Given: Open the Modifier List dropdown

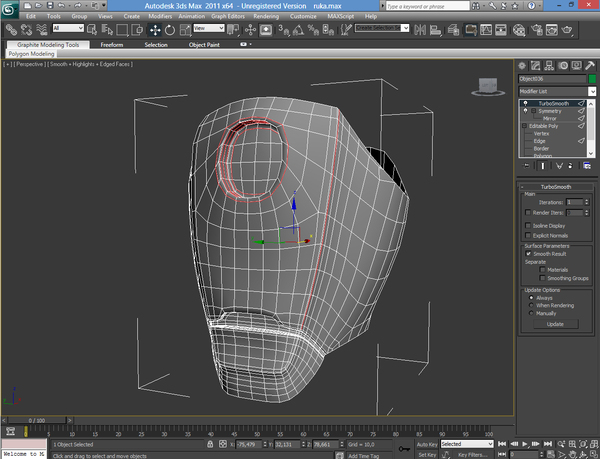Looking at the screenshot, I should pos(591,91).
